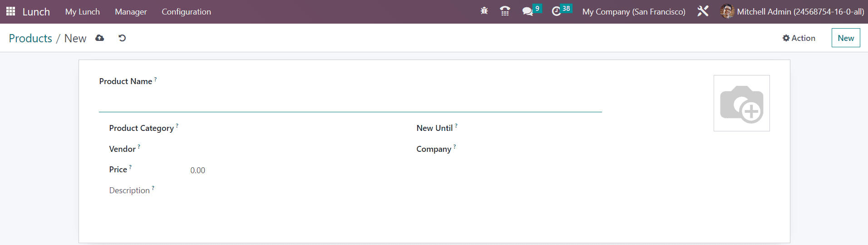Open the Mitchell Admin user menu
Image resolution: width=868 pixels, height=245 pixels.
click(x=792, y=12)
